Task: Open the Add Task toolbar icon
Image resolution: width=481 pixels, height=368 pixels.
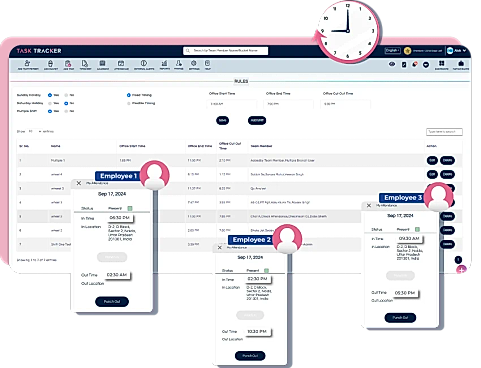Action: pyautogui.click(x=68, y=65)
